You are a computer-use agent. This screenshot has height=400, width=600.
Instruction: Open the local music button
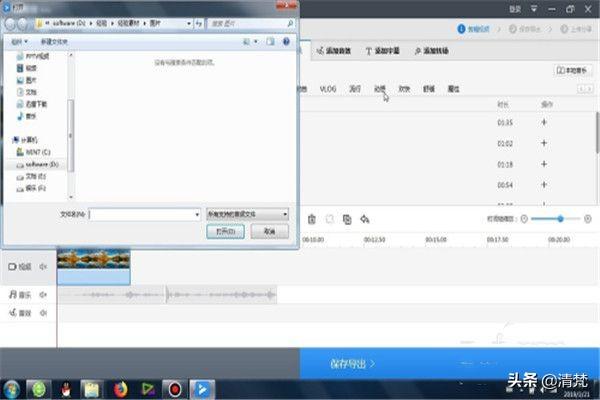[572, 70]
